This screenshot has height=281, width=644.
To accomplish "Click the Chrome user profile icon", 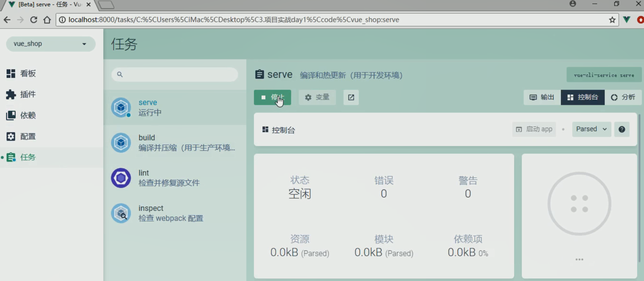I will (x=573, y=4).
